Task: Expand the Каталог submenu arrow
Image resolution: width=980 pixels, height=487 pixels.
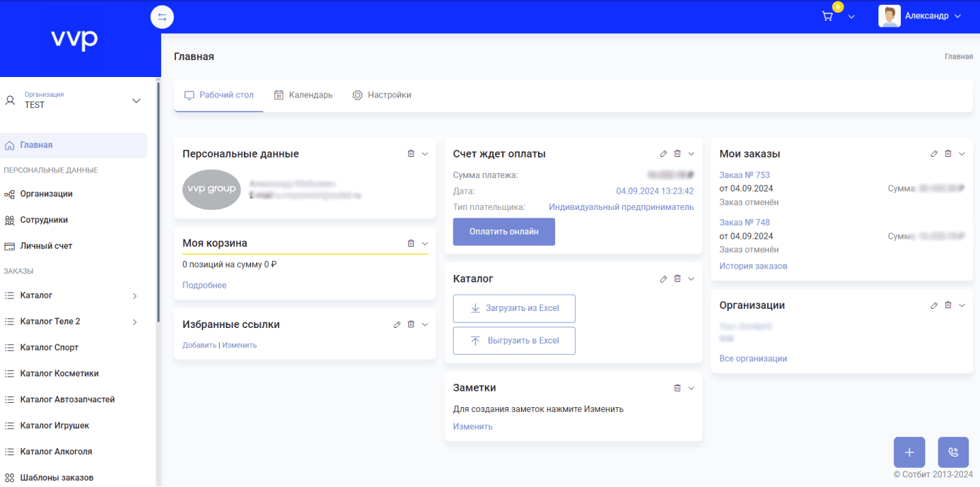Action: pos(134,295)
